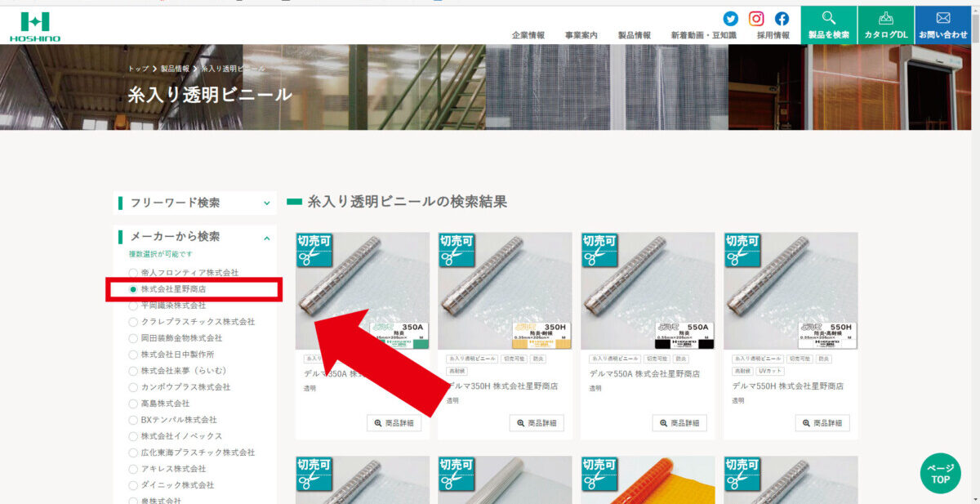Click the HOSHINO logo in the header
980x504 pixels.
point(35,26)
